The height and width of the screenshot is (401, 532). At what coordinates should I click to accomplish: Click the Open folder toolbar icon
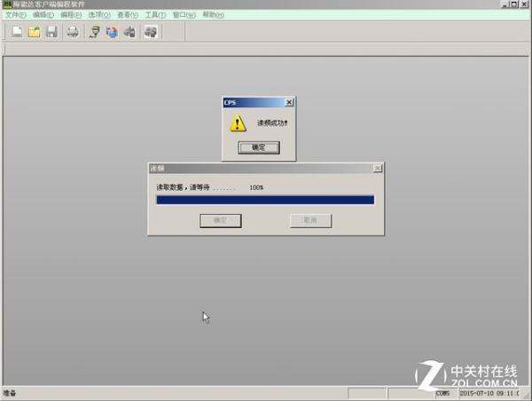[34, 32]
